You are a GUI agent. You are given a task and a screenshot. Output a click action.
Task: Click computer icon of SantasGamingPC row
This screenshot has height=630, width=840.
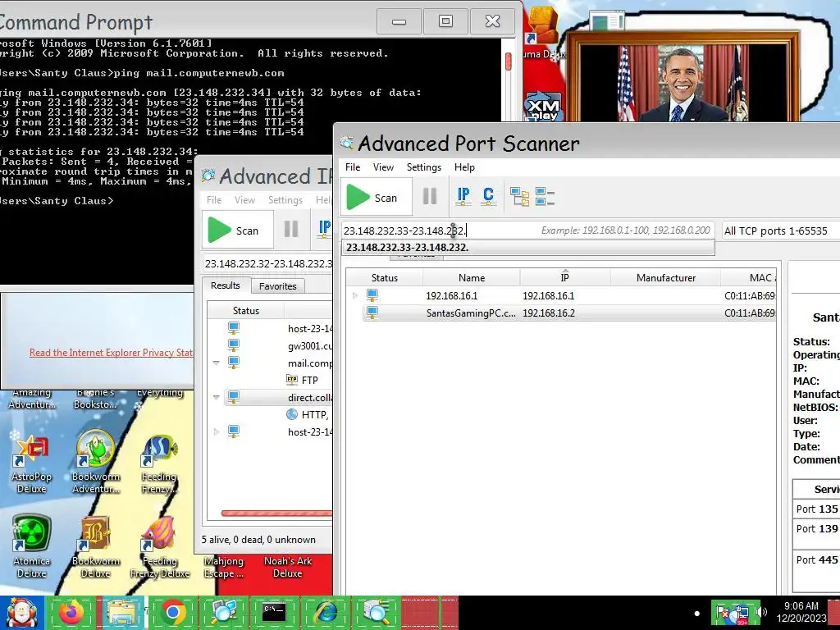point(372,313)
